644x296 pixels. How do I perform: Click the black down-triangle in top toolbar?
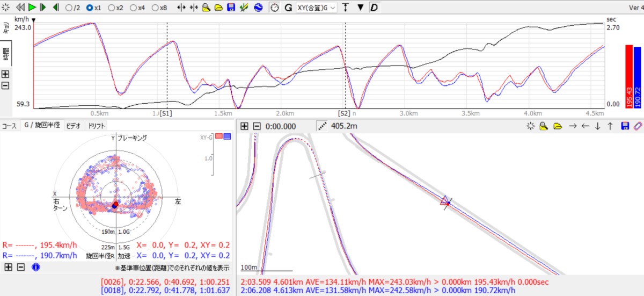tap(360, 8)
